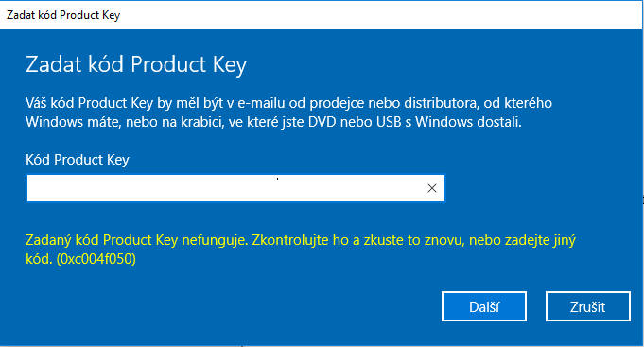Click the description line starting Váš kód Product Key
The image size is (644, 347).
[288, 103]
